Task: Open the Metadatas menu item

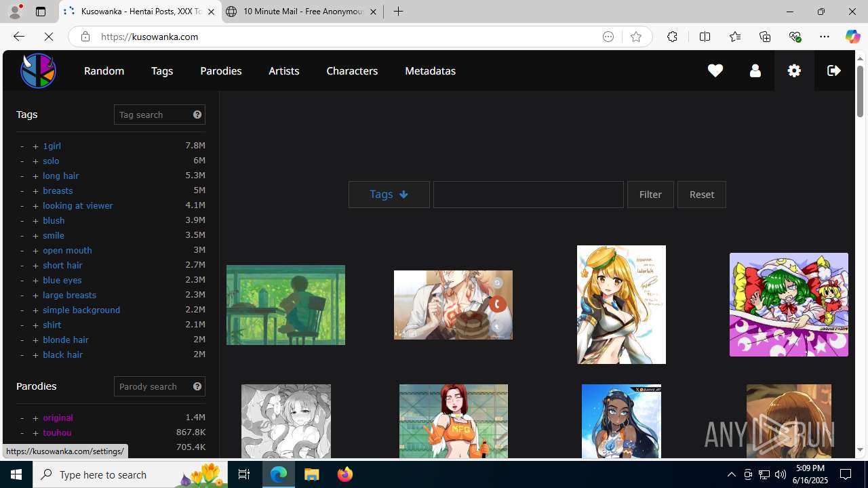Action: 430,70
